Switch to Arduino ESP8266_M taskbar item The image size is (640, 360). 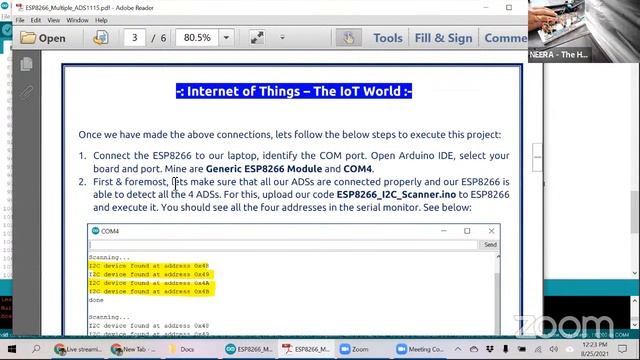coord(249,349)
